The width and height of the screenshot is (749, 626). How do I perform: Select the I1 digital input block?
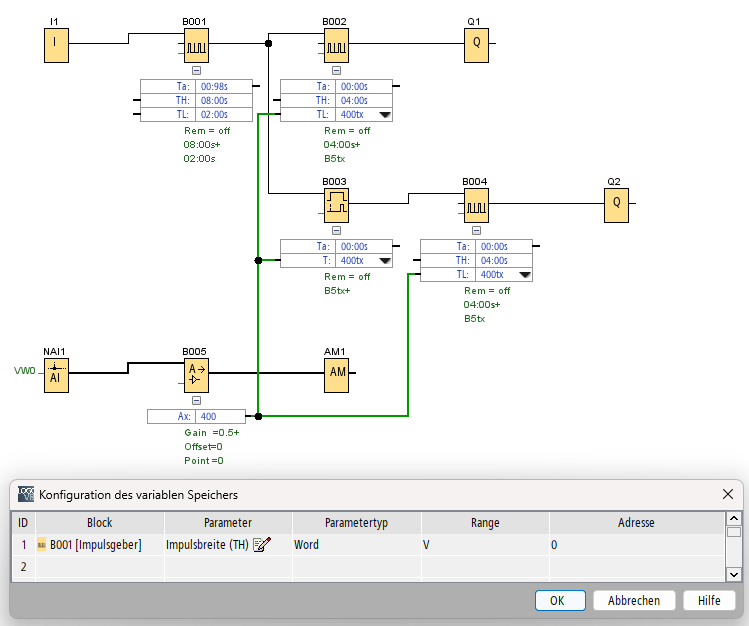click(55, 44)
